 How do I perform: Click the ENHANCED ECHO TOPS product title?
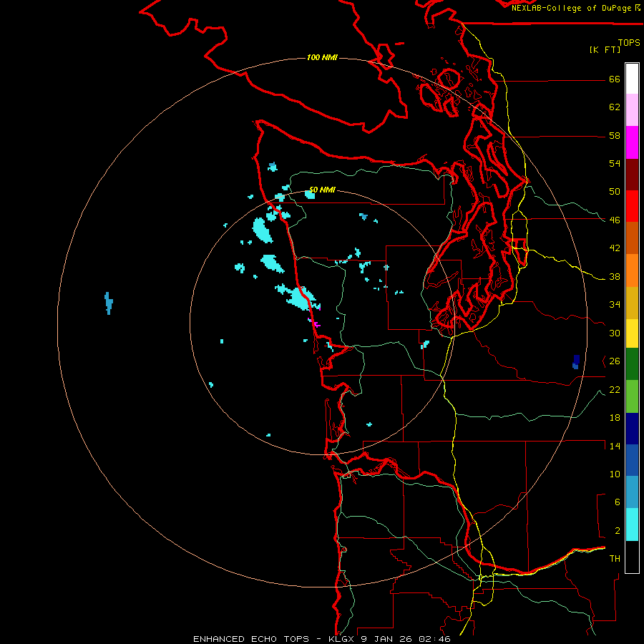[x=251, y=639]
